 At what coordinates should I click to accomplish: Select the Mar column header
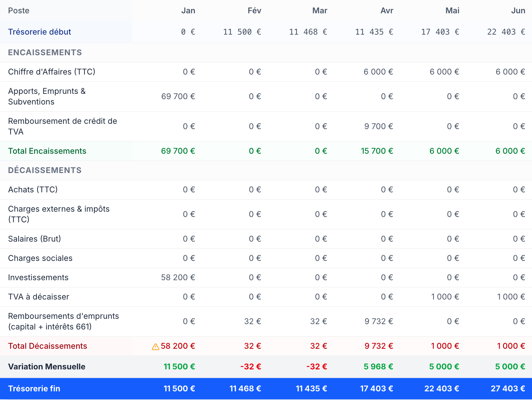coord(320,11)
